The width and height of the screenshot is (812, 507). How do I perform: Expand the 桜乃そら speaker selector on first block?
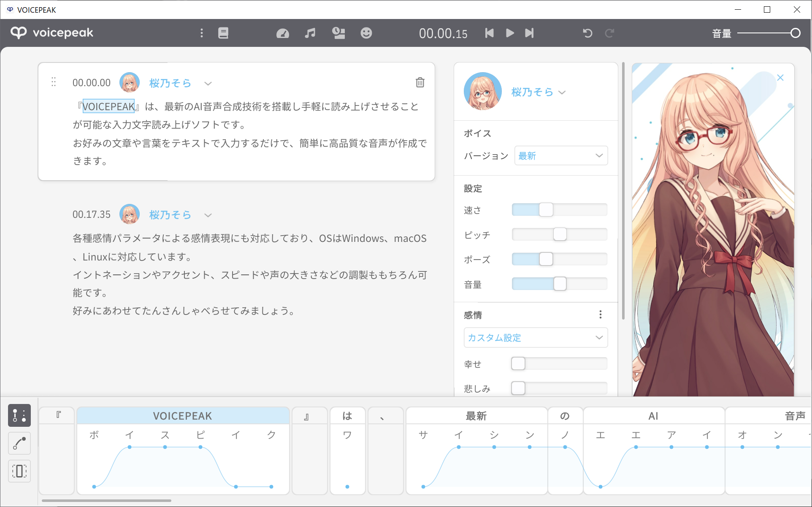coord(208,83)
